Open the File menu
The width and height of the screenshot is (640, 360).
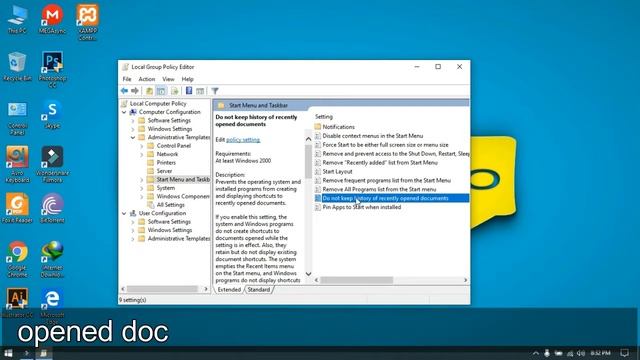pyautogui.click(x=127, y=79)
